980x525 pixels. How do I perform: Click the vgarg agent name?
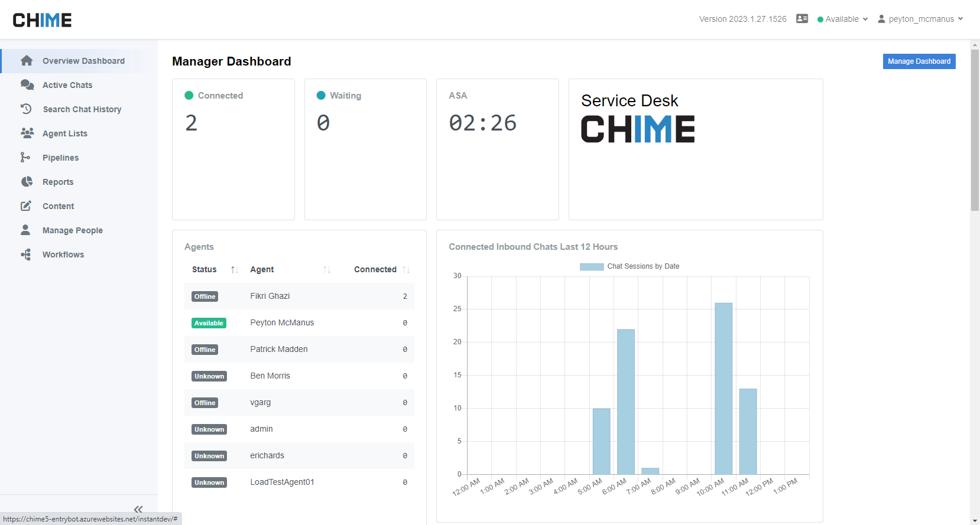260,402
